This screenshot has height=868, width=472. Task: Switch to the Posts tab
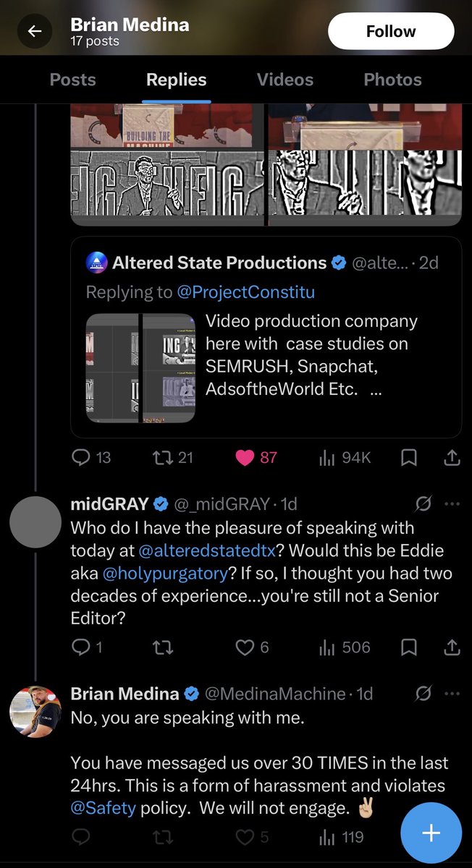[72, 80]
